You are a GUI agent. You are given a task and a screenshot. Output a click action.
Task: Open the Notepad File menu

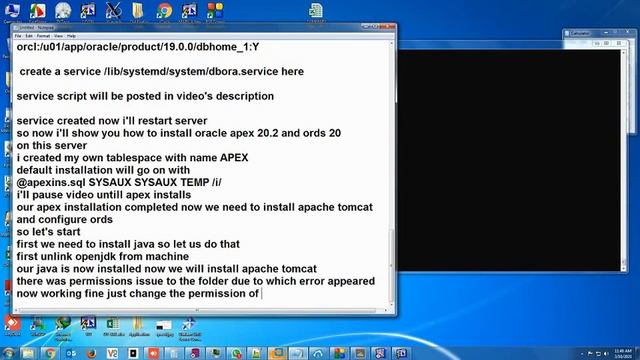click(18, 36)
